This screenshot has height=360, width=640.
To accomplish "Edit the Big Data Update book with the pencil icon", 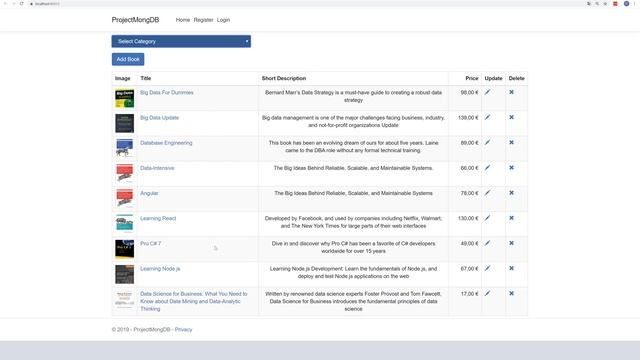I will coord(487,118).
